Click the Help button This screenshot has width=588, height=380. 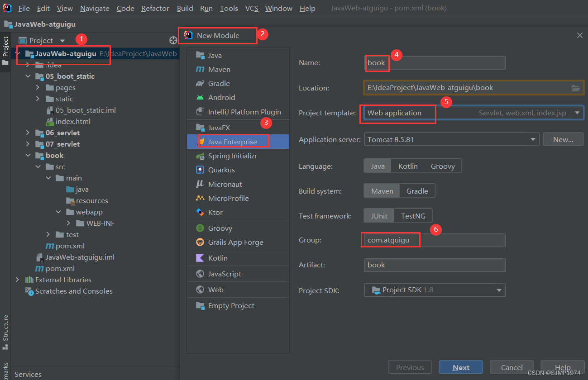click(x=563, y=367)
